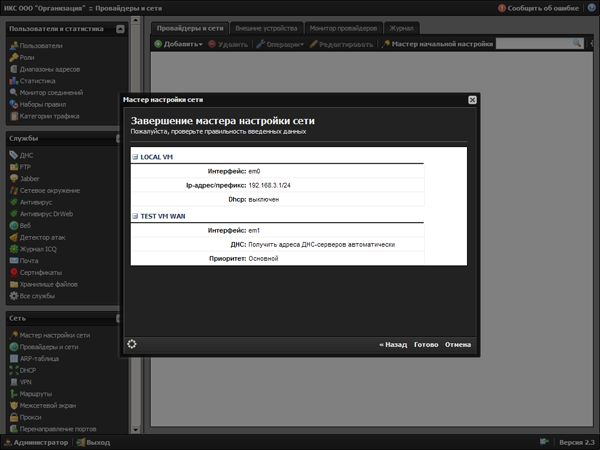The width and height of the screenshot is (600, 450).
Task: Click the Редактировать toolbar button
Action: (341, 44)
